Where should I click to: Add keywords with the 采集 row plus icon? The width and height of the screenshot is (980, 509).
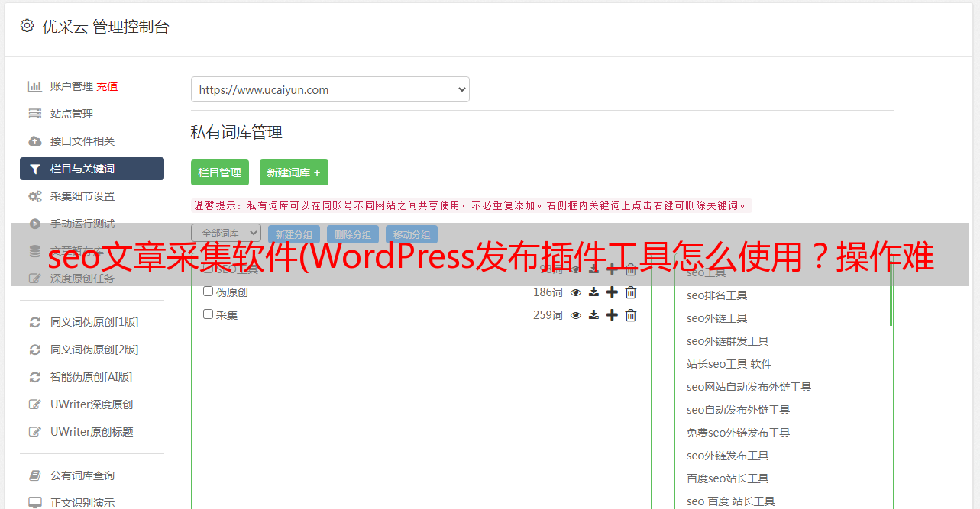[612, 315]
